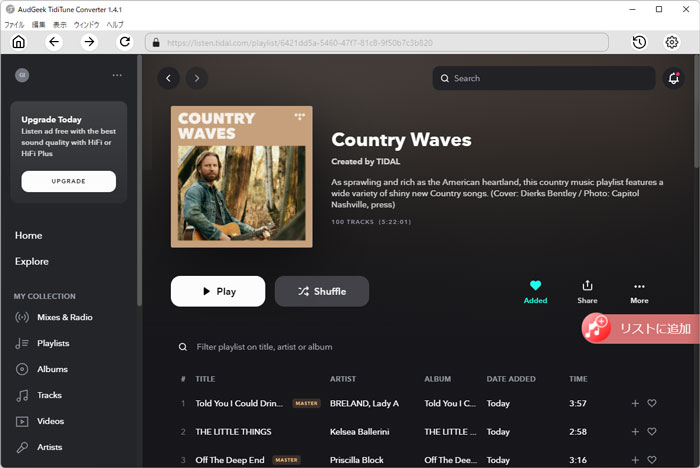Open Playlists in My Collection
The image size is (700, 468).
(42, 343)
